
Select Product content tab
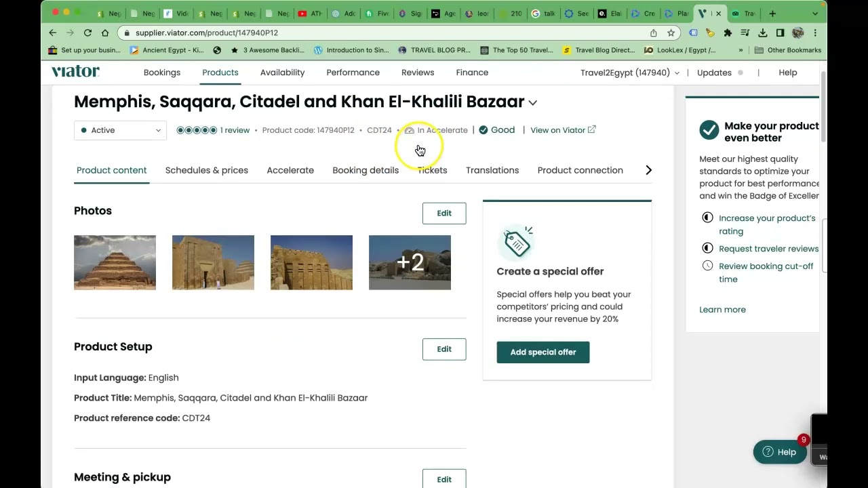[x=111, y=170]
